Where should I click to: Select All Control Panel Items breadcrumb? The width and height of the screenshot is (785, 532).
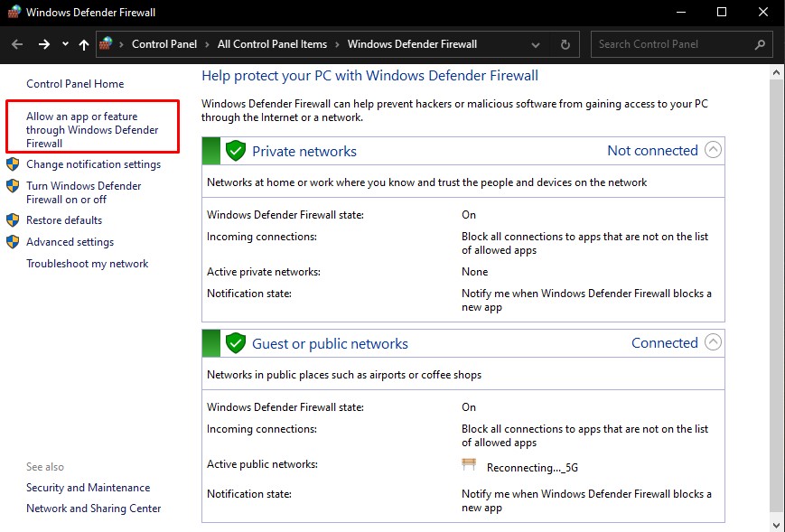272,44
